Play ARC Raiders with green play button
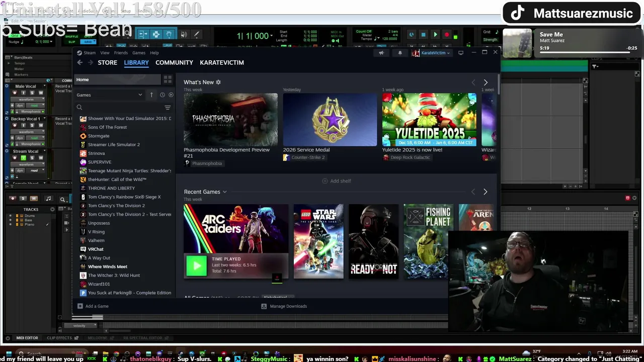This screenshot has width=644, height=362. click(x=196, y=265)
